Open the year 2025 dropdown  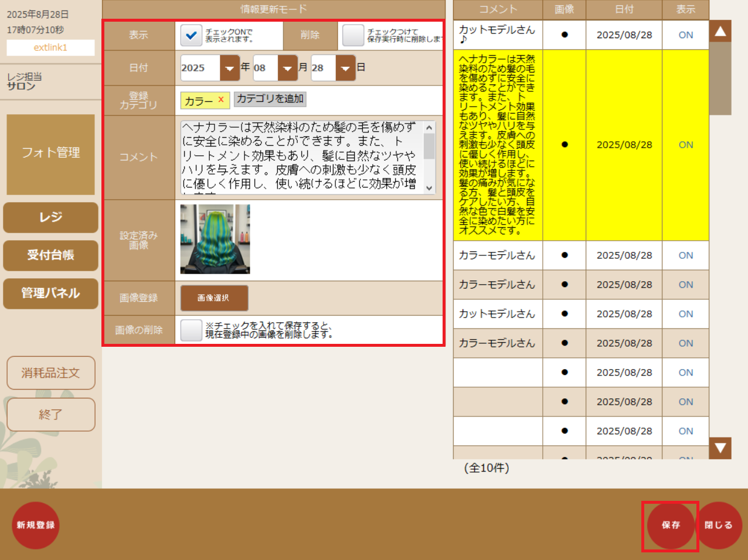(x=229, y=68)
